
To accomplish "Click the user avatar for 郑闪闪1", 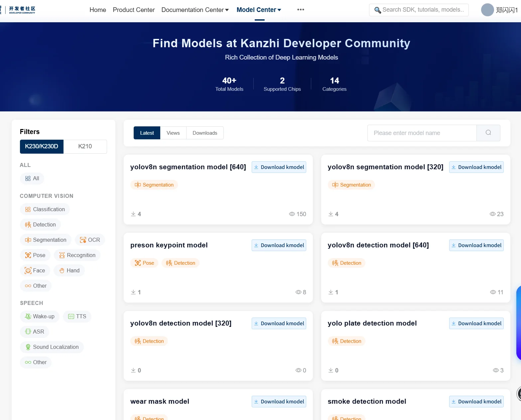I will point(487,10).
